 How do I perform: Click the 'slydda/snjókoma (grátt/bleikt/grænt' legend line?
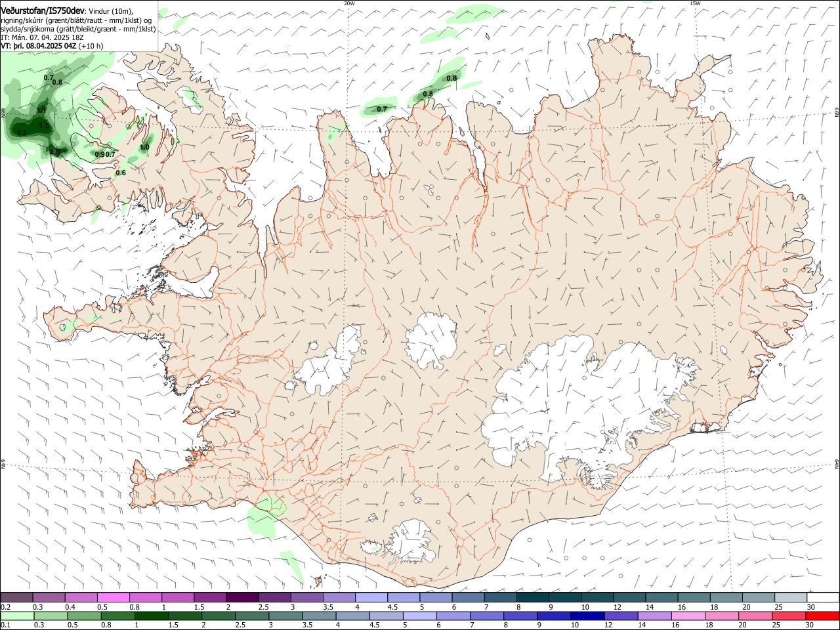point(78,29)
